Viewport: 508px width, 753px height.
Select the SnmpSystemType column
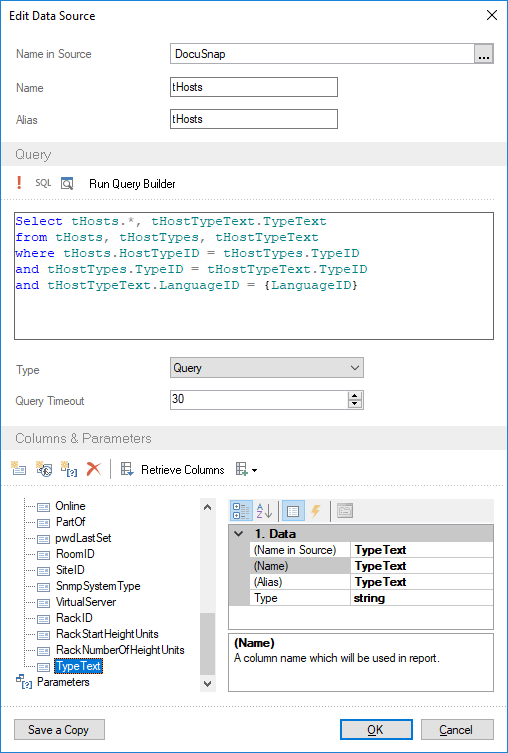coord(98,586)
